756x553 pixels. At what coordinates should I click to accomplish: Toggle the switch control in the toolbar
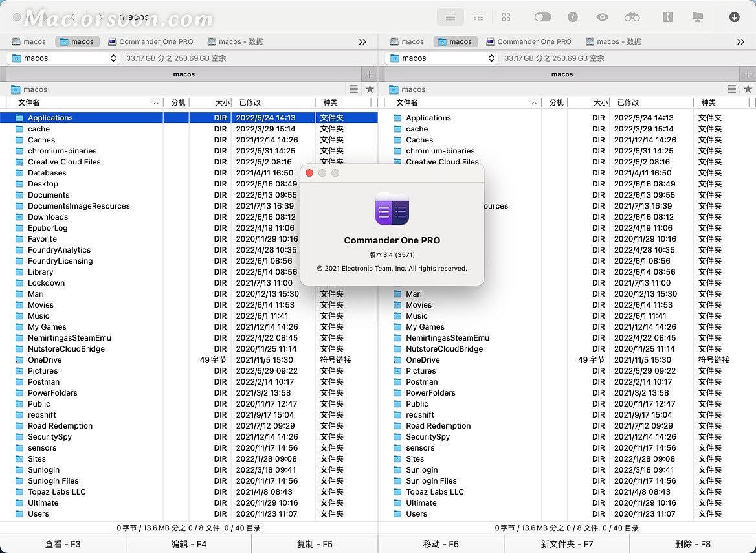[543, 17]
